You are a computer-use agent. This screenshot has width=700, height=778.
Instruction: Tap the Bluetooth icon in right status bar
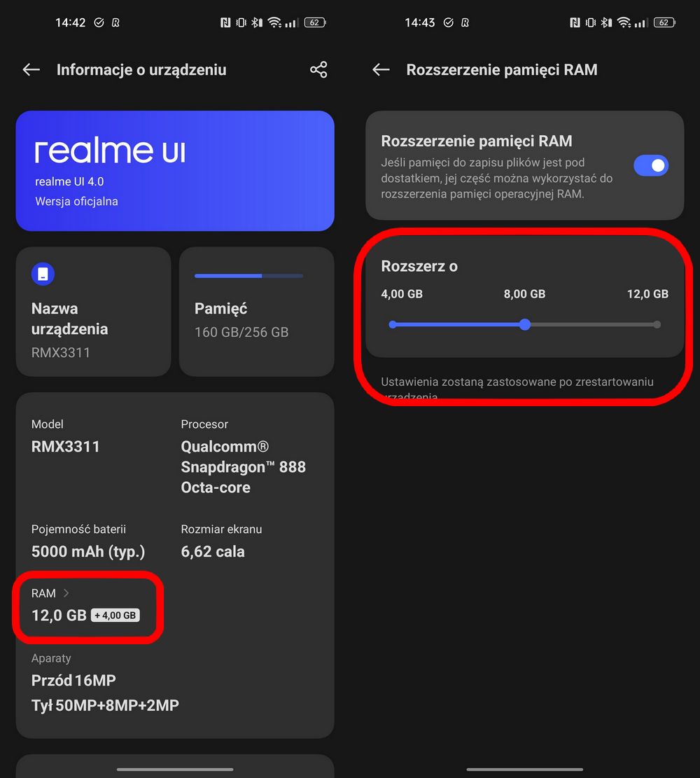pyautogui.click(x=606, y=22)
